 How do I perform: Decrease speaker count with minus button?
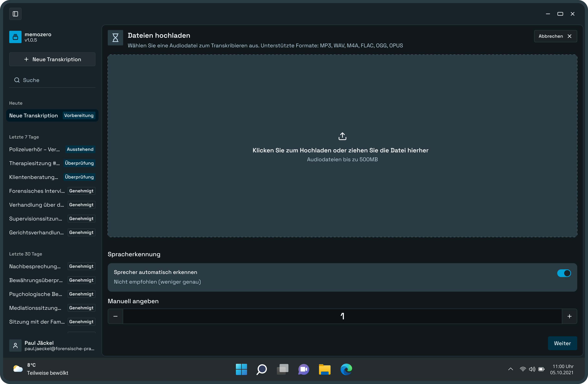(x=115, y=316)
